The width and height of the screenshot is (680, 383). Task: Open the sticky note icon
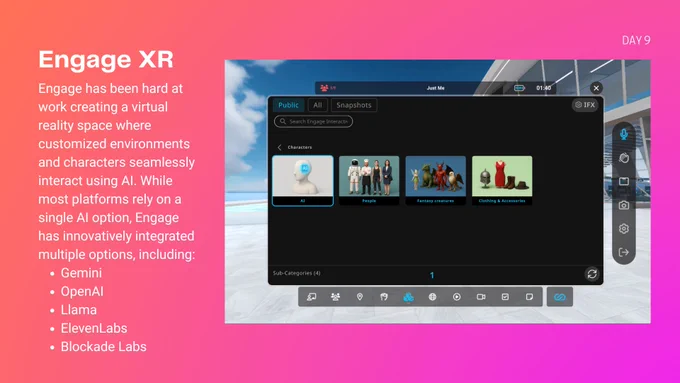(x=530, y=297)
